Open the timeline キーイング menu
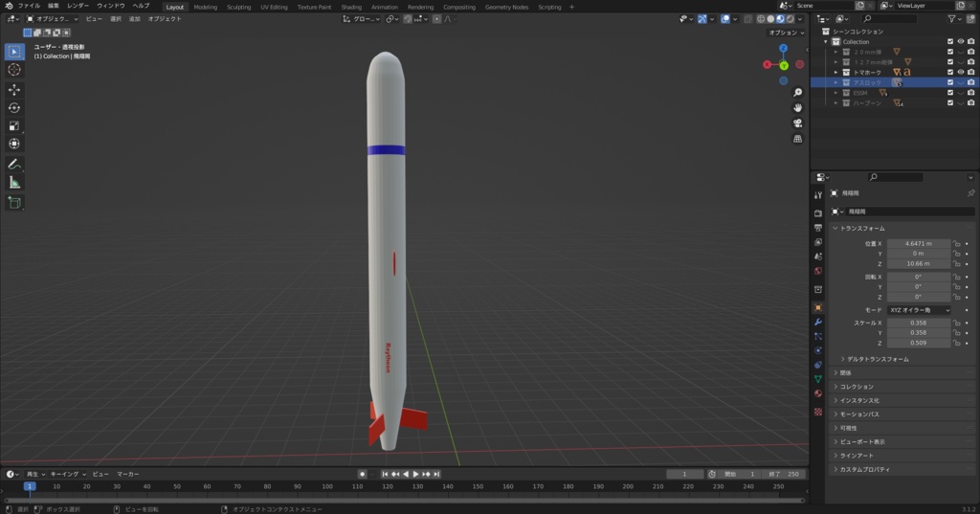Screen dimensions: 980x514 pos(68,475)
